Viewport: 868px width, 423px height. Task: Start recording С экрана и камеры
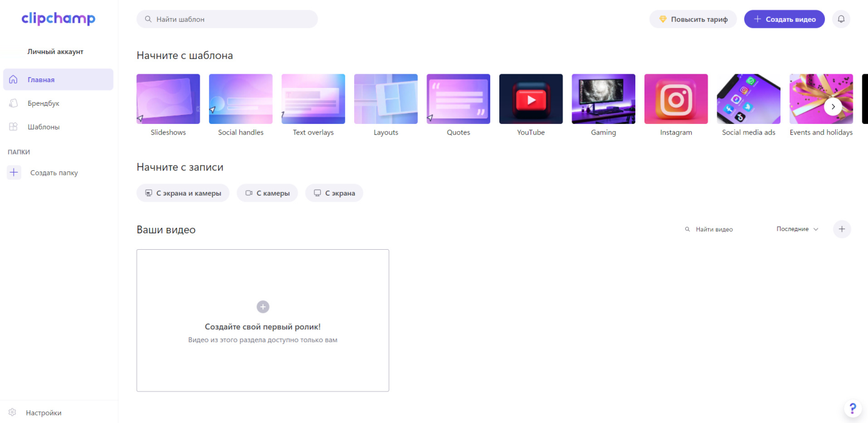point(183,193)
